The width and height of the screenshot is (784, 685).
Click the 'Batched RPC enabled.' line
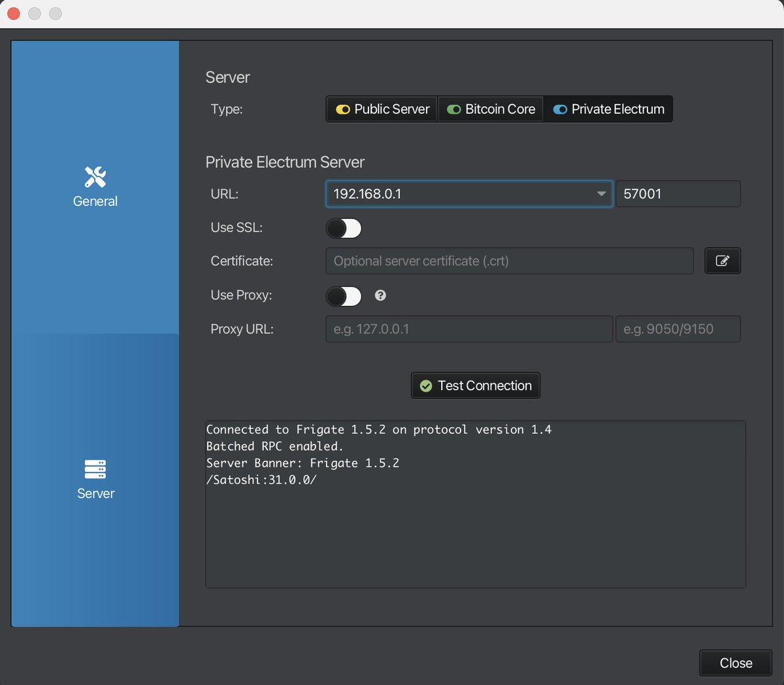(x=274, y=446)
